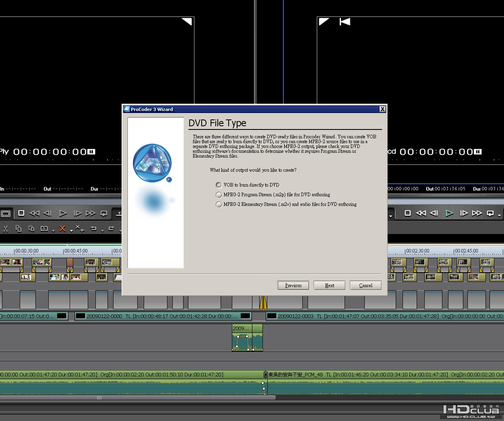This screenshot has width=504, height=421.
Task: Paste at the timeline cursor
Action: click(x=31, y=228)
